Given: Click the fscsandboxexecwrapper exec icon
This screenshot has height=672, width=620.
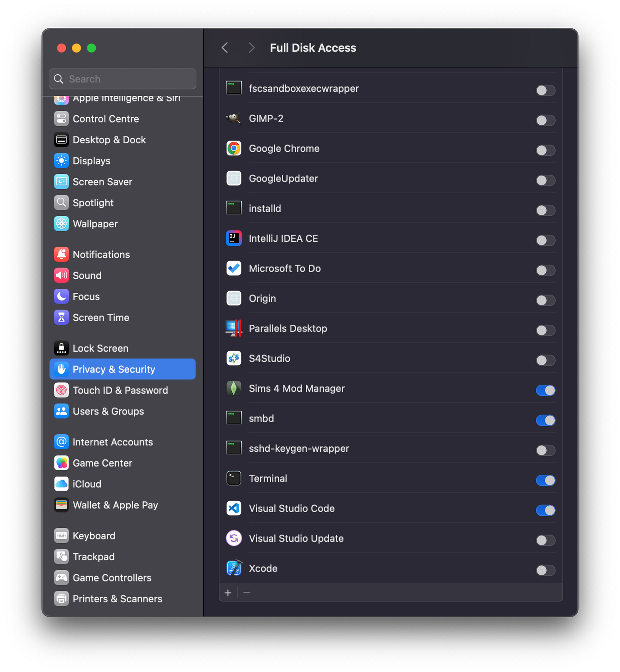Looking at the screenshot, I should click(234, 88).
